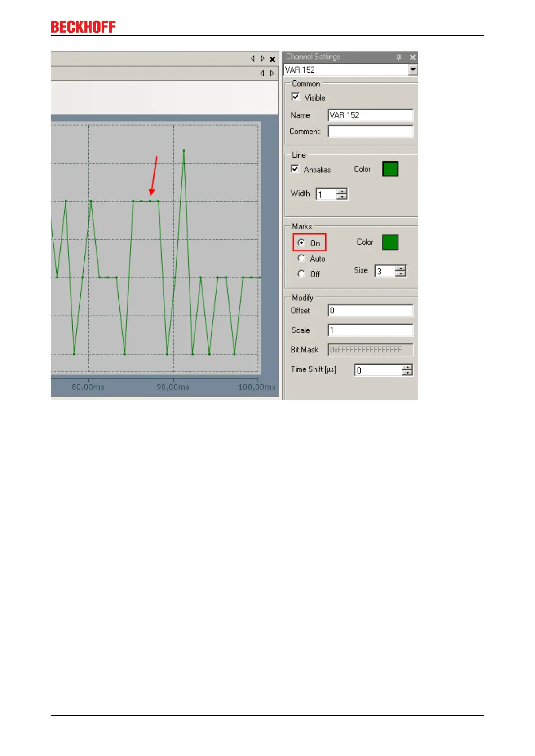Click the highest peak data point on chart
Screen dimensions: 535x756
click(184, 151)
